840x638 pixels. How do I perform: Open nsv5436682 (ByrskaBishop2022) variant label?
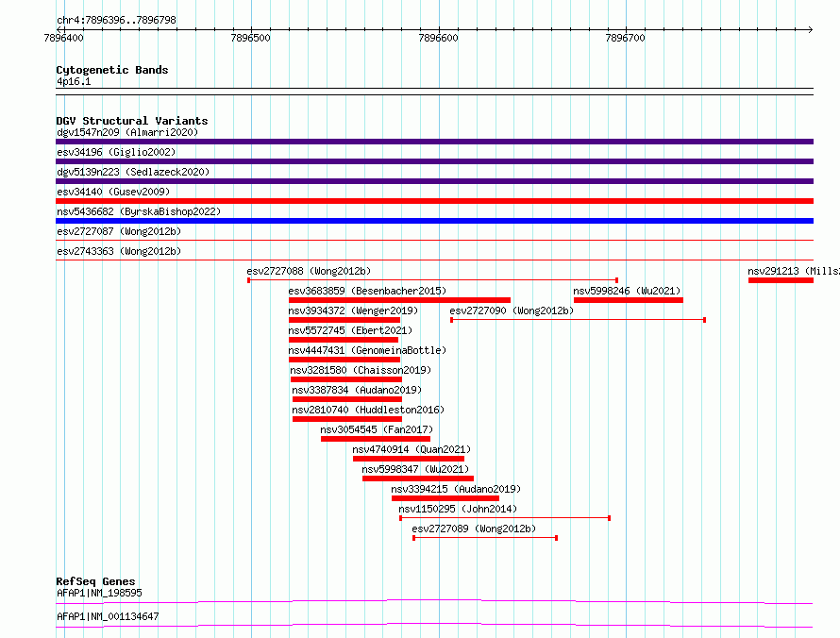139,211
